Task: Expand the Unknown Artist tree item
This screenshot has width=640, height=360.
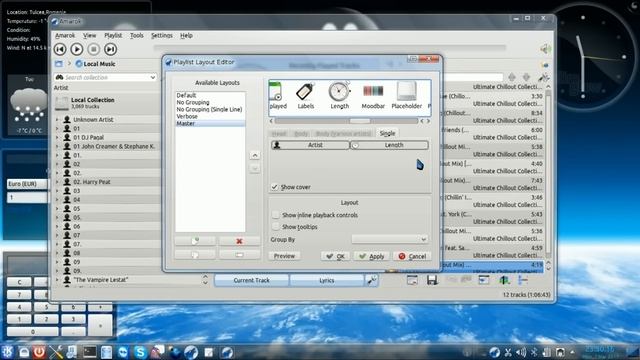Action: point(58,120)
